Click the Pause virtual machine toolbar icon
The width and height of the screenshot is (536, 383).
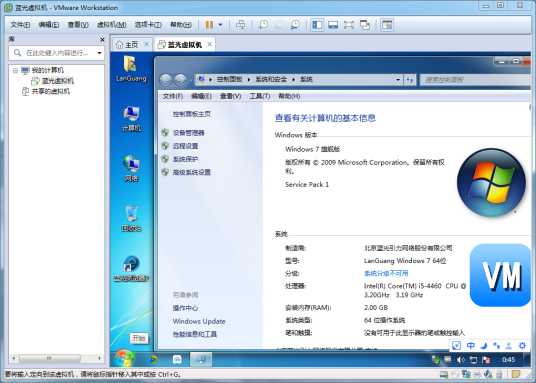tap(209, 25)
